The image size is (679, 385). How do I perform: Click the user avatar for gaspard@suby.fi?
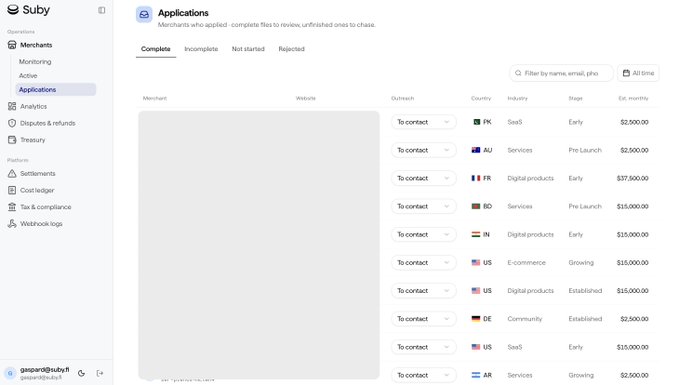pos(10,373)
